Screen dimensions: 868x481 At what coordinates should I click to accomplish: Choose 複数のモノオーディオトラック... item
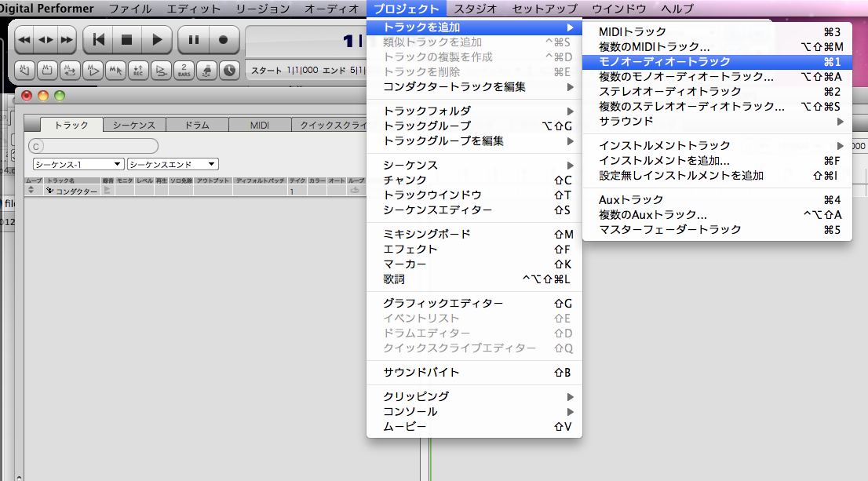point(717,76)
